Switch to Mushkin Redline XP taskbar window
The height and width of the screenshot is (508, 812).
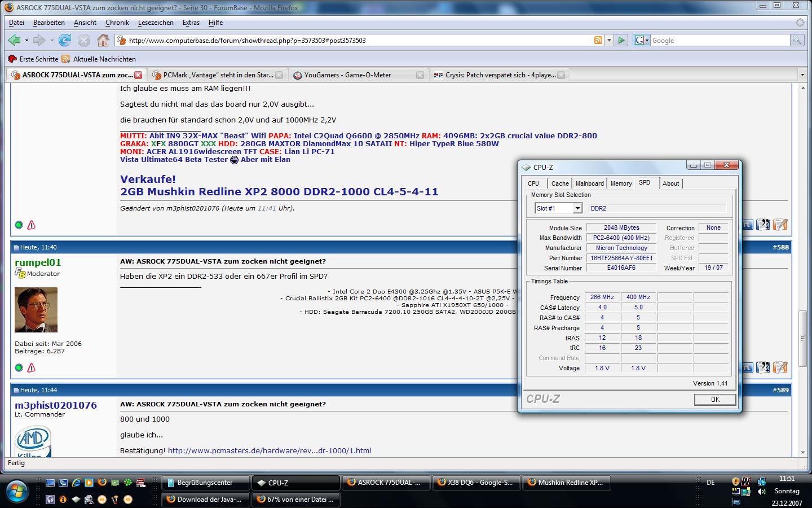pyautogui.click(x=567, y=483)
